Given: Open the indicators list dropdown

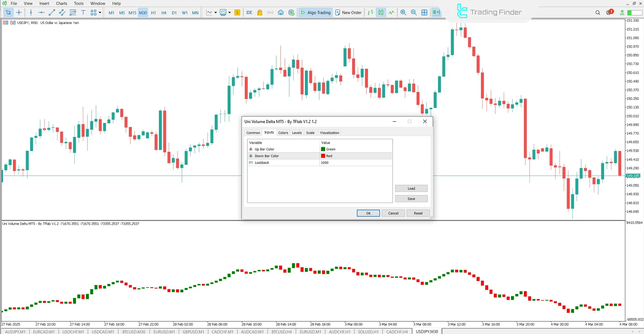Looking at the screenshot, I should [216, 12].
